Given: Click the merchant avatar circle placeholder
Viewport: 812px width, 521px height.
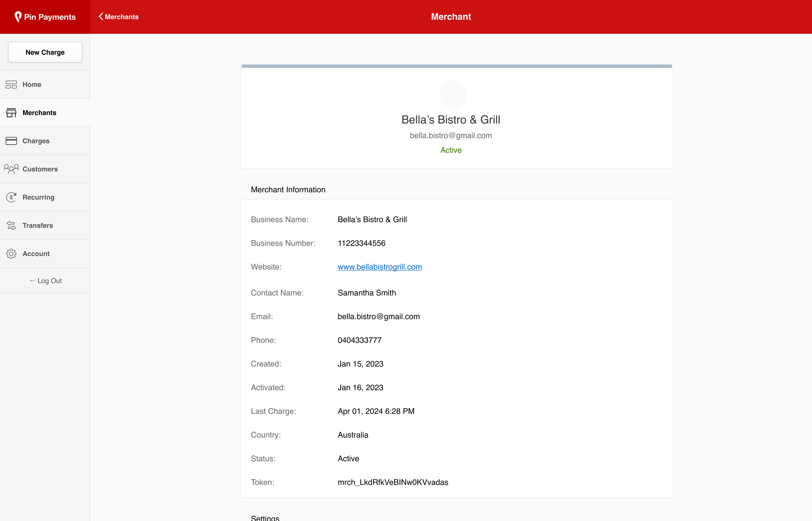Looking at the screenshot, I should [453, 94].
